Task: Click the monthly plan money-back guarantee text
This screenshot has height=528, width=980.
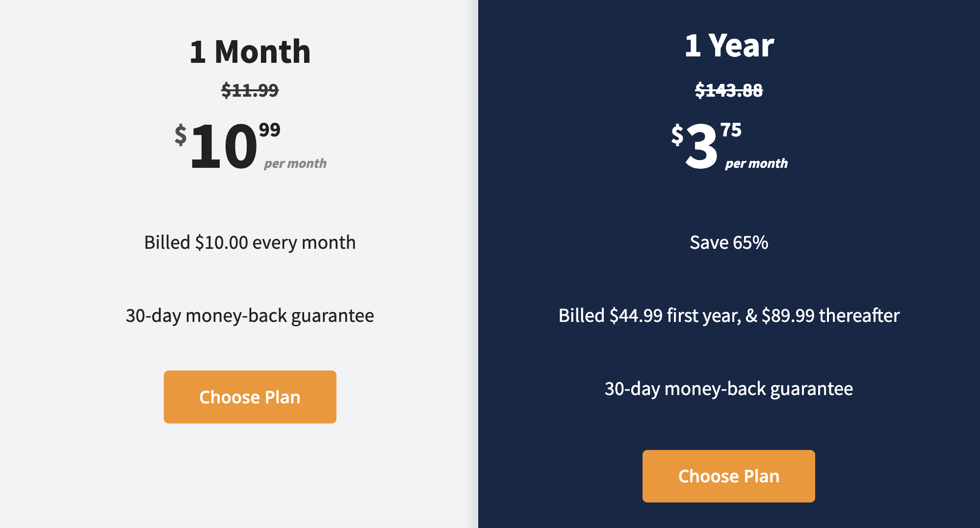Action: tap(250, 316)
